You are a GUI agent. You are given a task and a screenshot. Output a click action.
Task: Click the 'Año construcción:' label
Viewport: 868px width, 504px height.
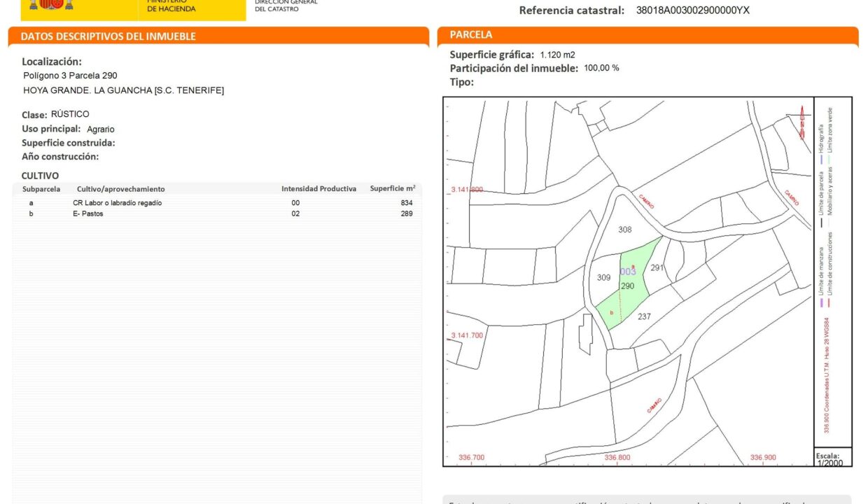pyautogui.click(x=60, y=157)
